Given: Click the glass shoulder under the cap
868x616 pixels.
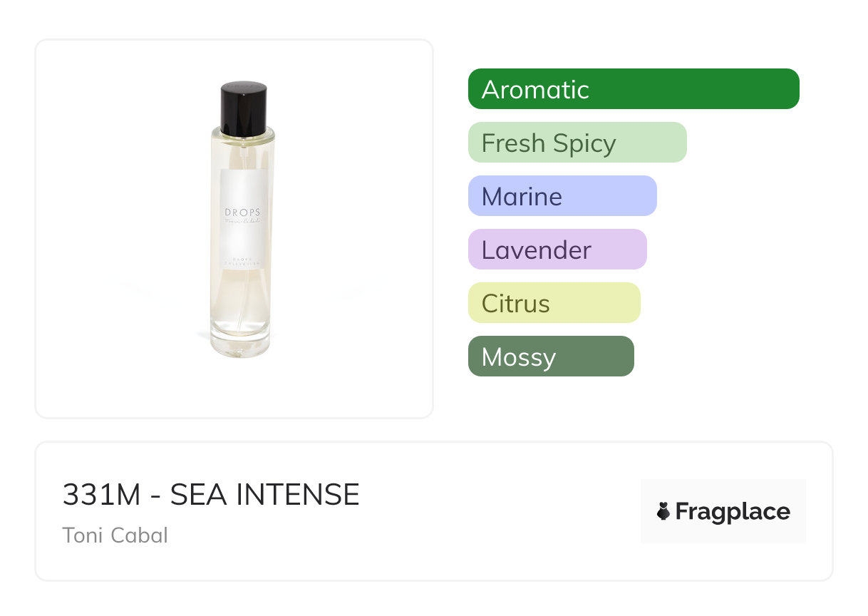Looking at the screenshot, I should [x=242, y=140].
